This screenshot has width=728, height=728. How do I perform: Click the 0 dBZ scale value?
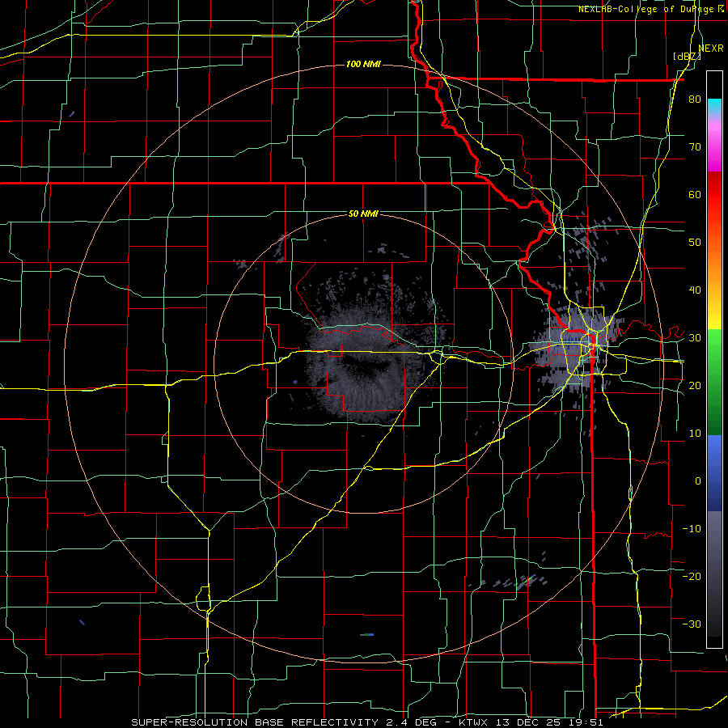tap(698, 481)
